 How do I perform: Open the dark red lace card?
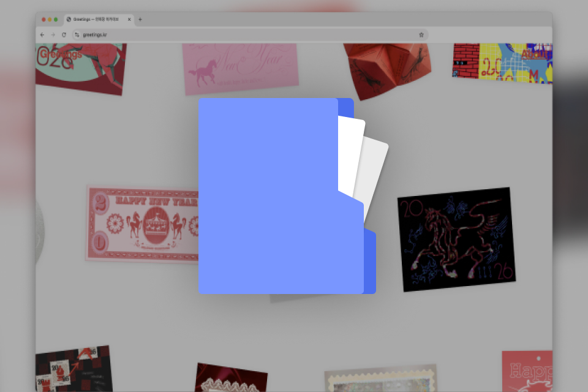231,378
